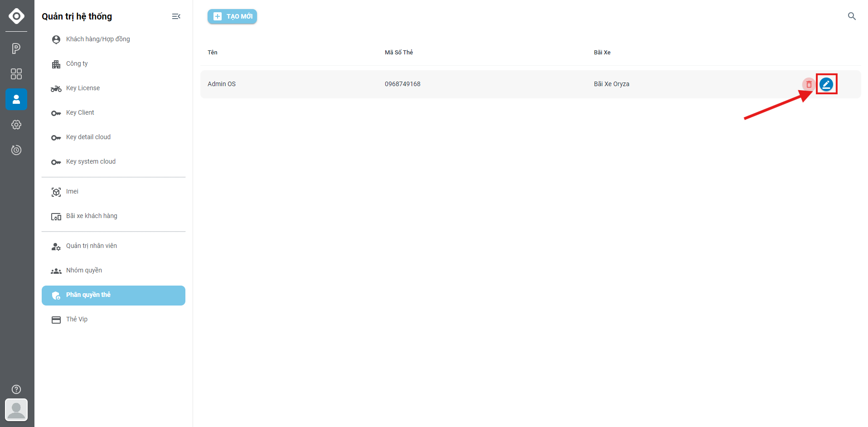Open the settings gear icon in rail

[x=16, y=125]
